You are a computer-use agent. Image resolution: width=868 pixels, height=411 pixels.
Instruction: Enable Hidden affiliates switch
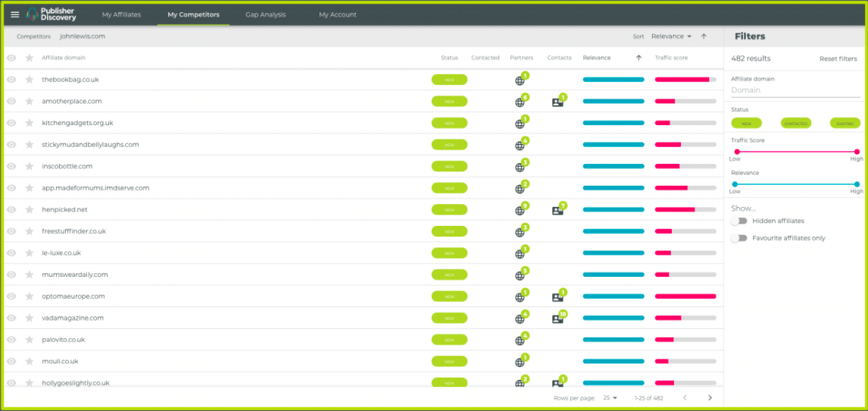coord(738,221)
